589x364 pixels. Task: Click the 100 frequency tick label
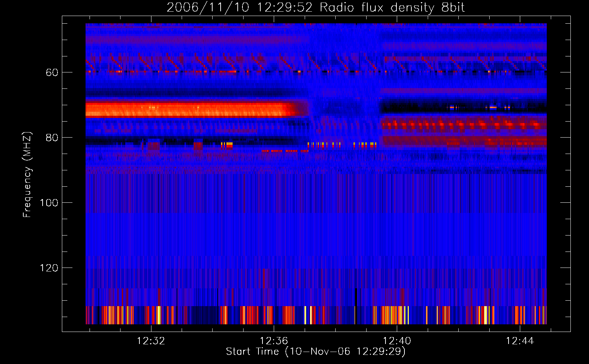49,203
